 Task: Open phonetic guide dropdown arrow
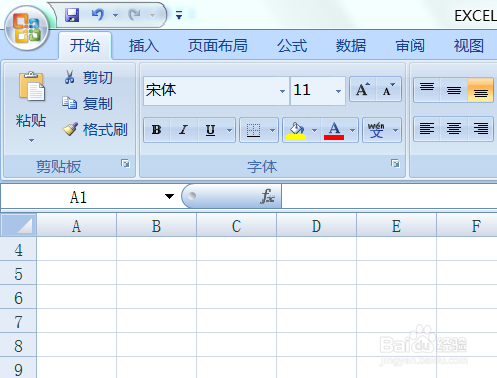coord(396,130)
